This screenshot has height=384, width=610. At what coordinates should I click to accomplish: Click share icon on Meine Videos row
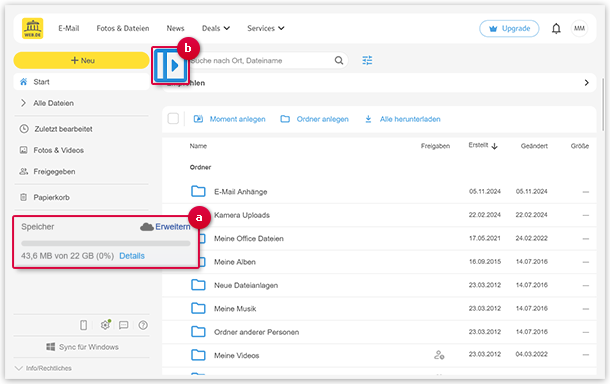point(439,355)
